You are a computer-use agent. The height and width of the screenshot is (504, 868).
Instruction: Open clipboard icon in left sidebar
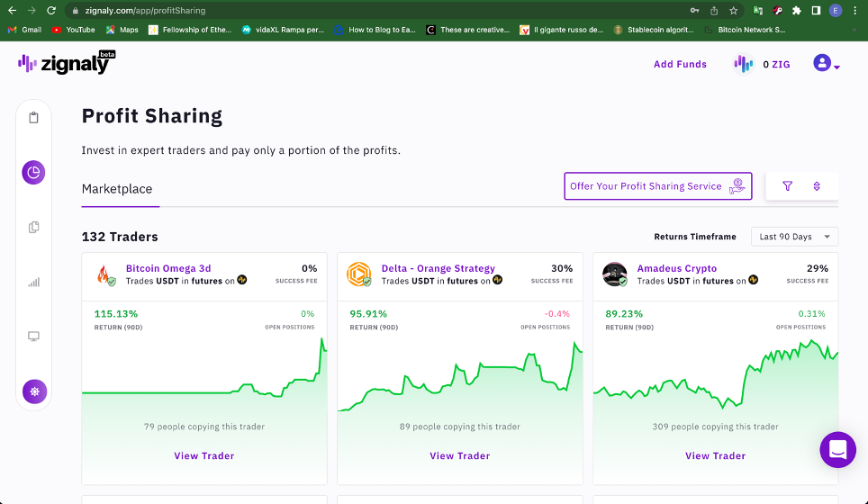[34, 117]
